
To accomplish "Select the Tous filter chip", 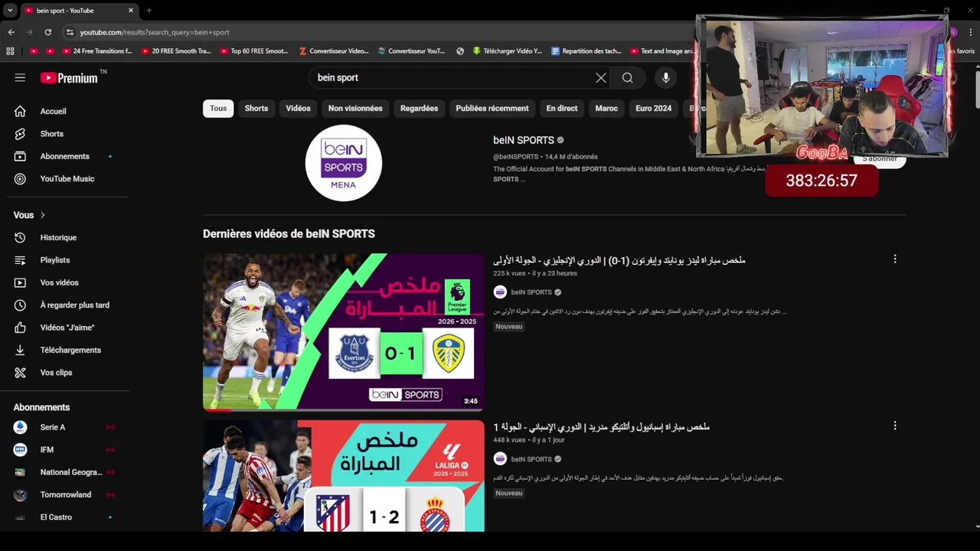I will (x=218, y=109).
